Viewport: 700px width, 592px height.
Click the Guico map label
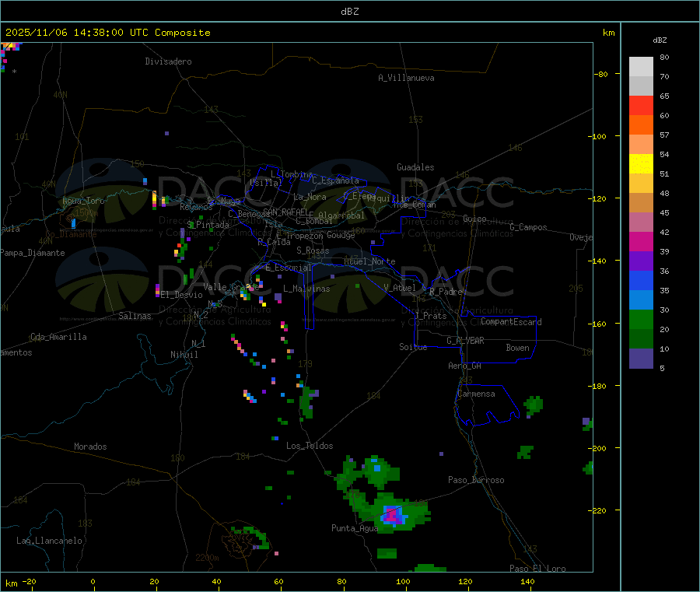474,219
